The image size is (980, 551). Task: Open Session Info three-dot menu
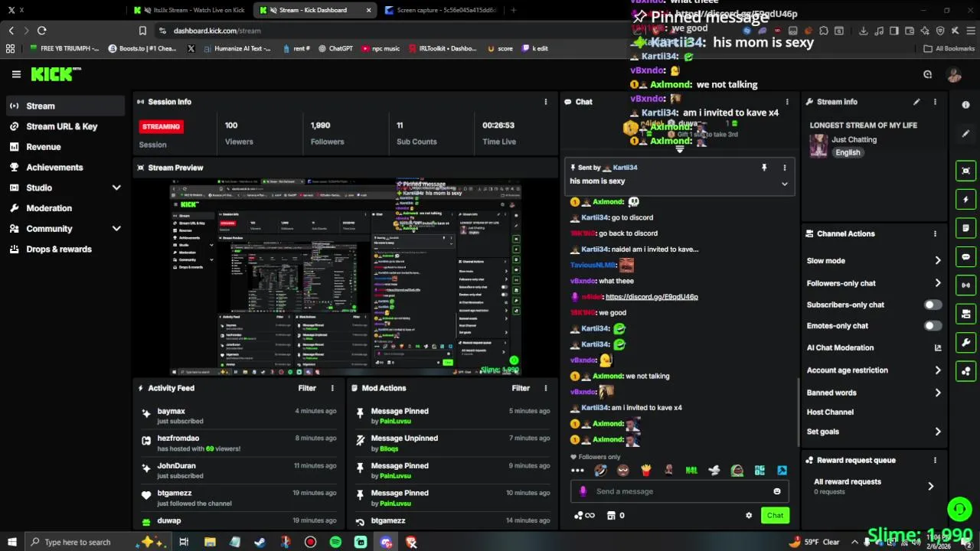click(546, 102)
